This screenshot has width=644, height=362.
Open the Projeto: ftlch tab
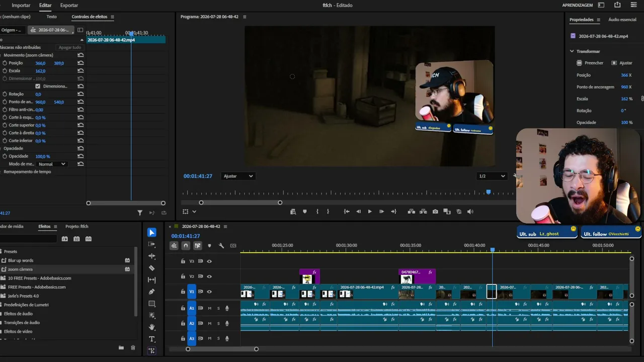[x=77, y=226]
